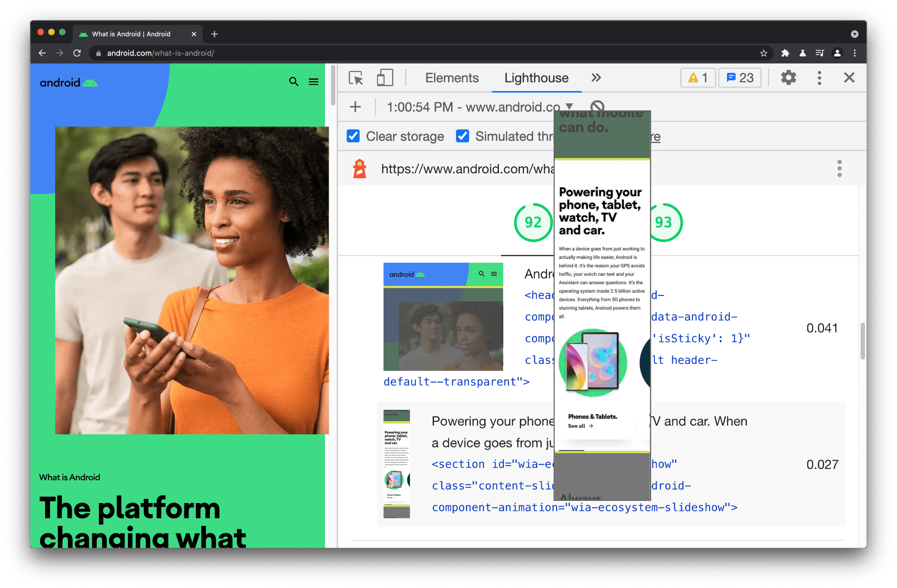
Task: Click the browser back navigation arrow
Action: 41,53
